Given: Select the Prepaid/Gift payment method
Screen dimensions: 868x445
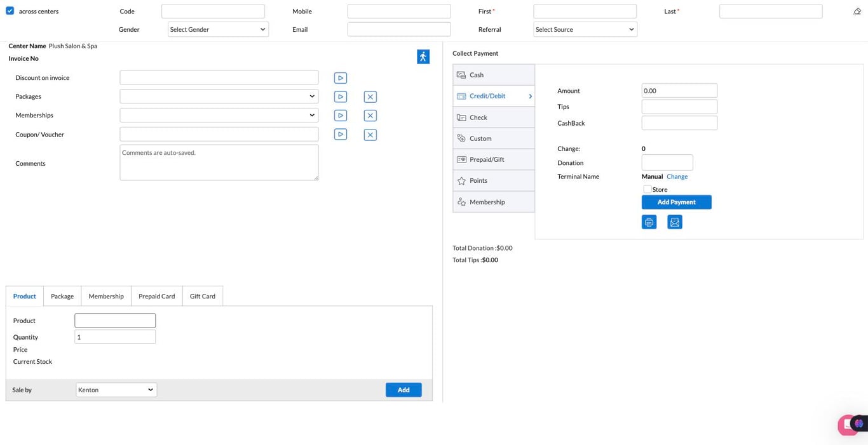Looking at the screenshot, I should [x=494, y=159].
